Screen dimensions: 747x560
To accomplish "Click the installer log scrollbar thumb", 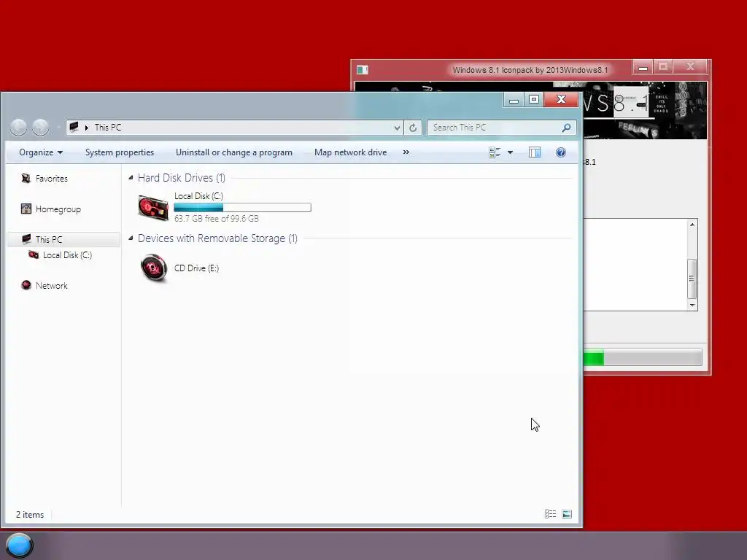I will coord(692,278).
